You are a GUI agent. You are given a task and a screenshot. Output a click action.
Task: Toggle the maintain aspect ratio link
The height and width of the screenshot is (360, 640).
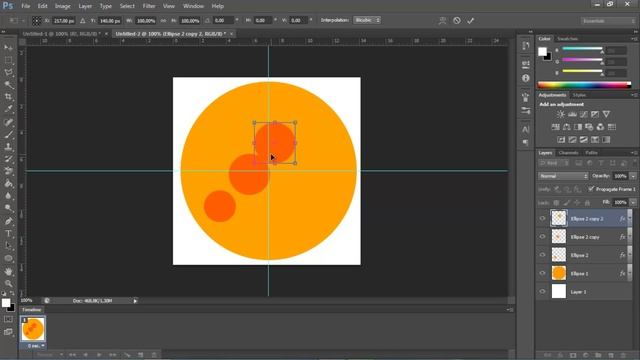(x=163, y=20)
